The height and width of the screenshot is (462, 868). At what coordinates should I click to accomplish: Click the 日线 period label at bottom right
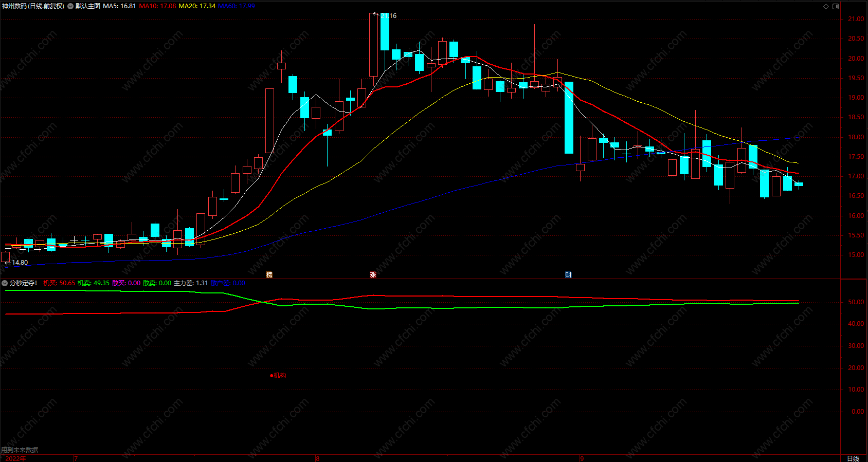pyautogui.click(x=853, y=458)
